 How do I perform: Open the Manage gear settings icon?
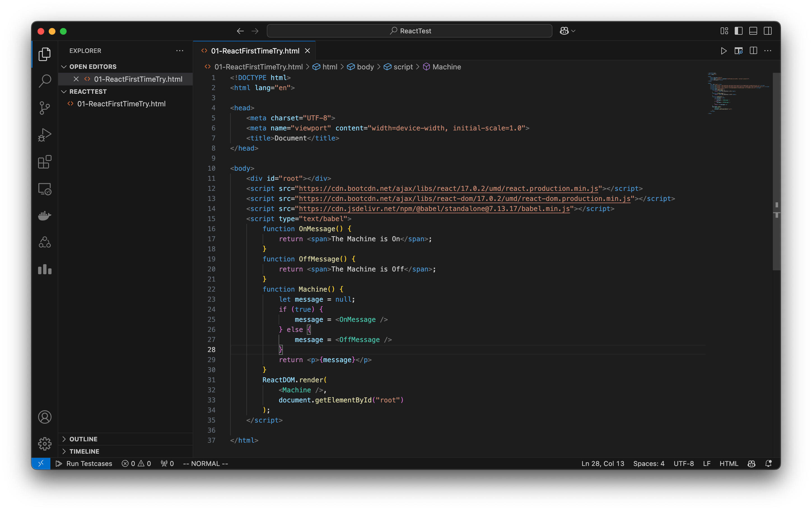click(45, 444)
